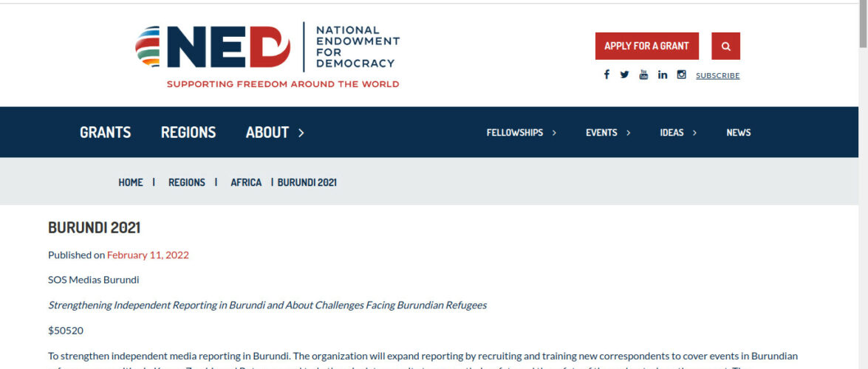Go to the News section
Viewport: 868px width, 369px height.
click(738, 133)
